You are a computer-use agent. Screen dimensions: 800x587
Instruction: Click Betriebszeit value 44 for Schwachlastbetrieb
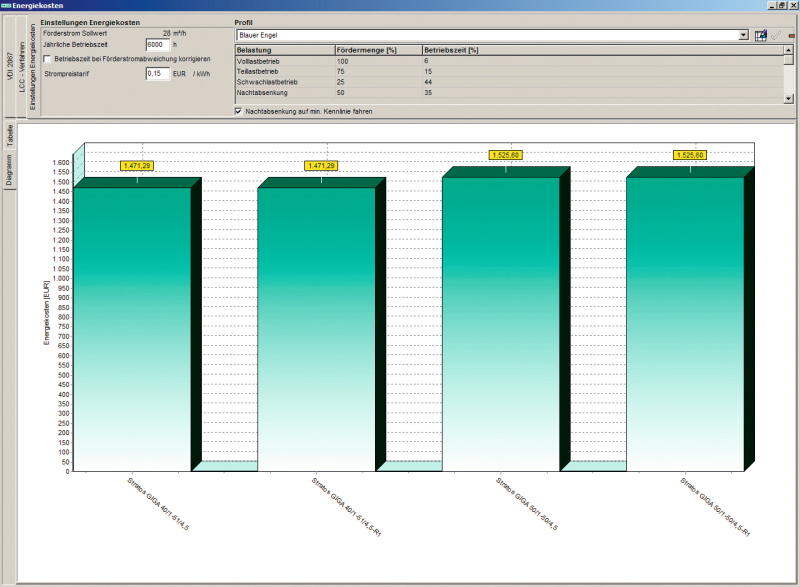click(x=428, y=82)
